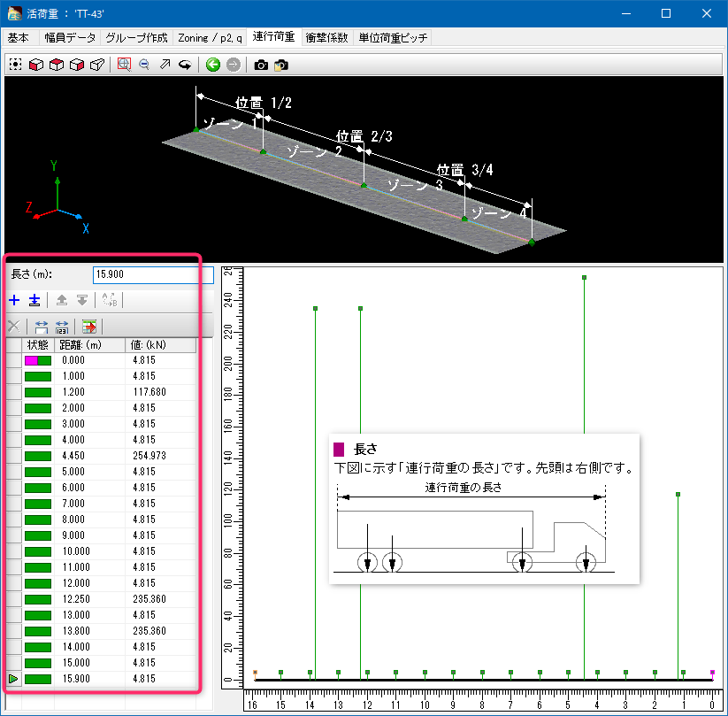Select the curved arrow rotate view tool
The height and width of the screenshot is (716, 728).
(x=185, y=65)
